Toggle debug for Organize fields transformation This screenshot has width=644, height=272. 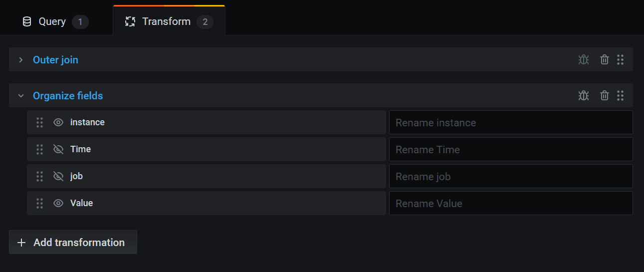click(584, 96)
